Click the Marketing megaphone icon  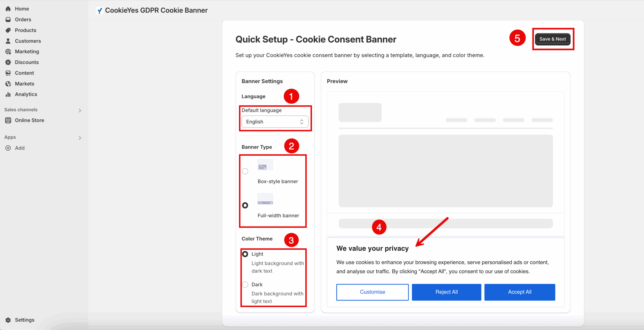pos(8,51)
